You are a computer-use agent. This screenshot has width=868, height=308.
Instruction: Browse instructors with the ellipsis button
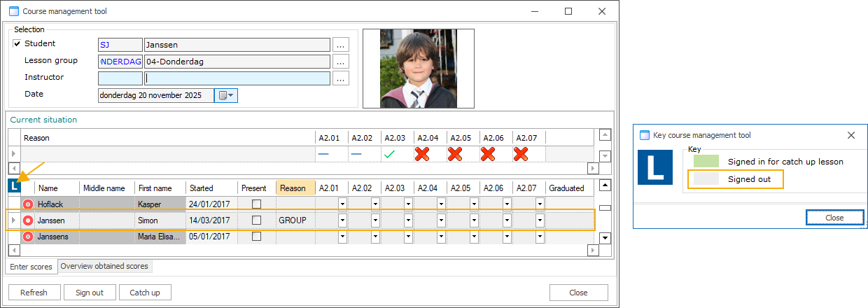pyautogui.click(x=340, y=78)
